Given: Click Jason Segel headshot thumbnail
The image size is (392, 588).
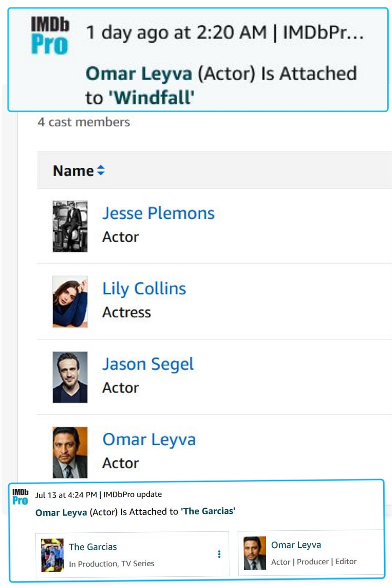Looking at the screenshot, I should [x=70, y=377].
